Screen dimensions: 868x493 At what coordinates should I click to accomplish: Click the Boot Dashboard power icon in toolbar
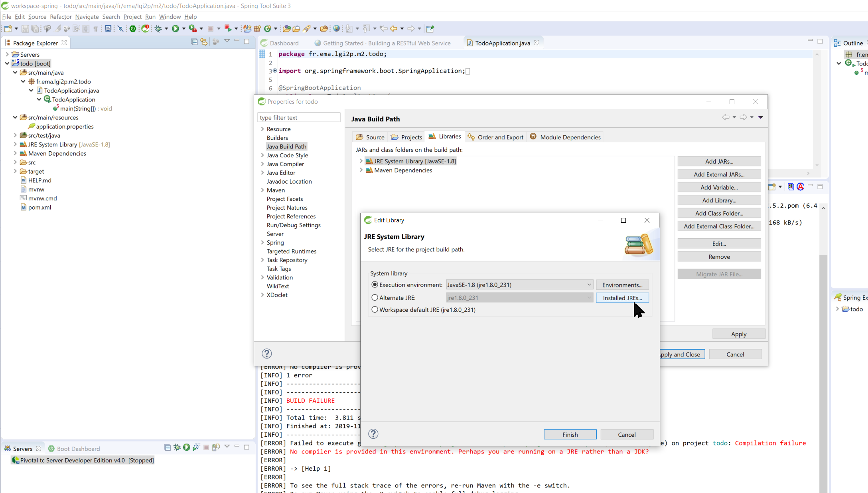133,28
